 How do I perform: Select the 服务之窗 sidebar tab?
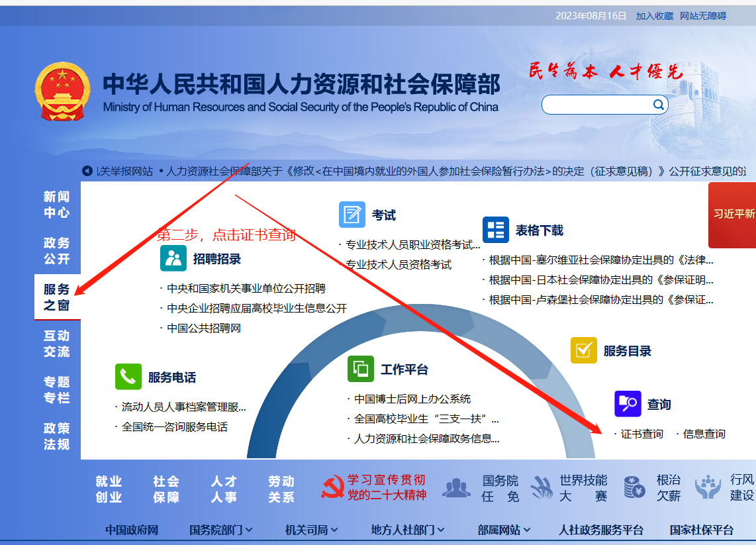(58, 297)
